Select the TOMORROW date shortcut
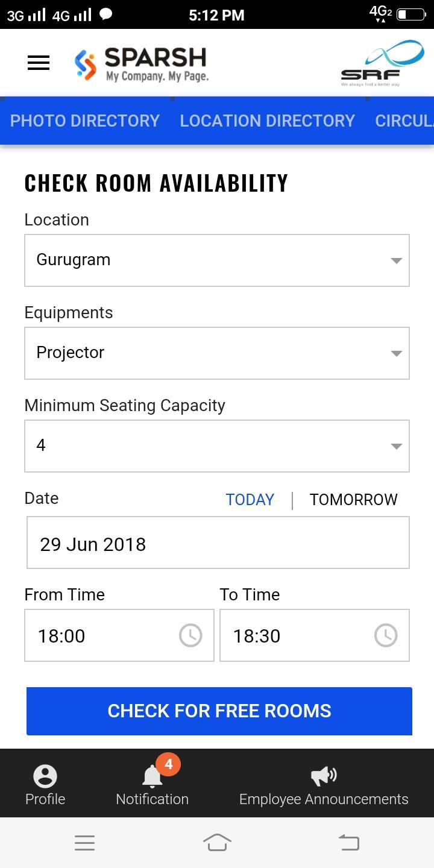This screenshot has height=868, width=434. (x=354, y=500)
